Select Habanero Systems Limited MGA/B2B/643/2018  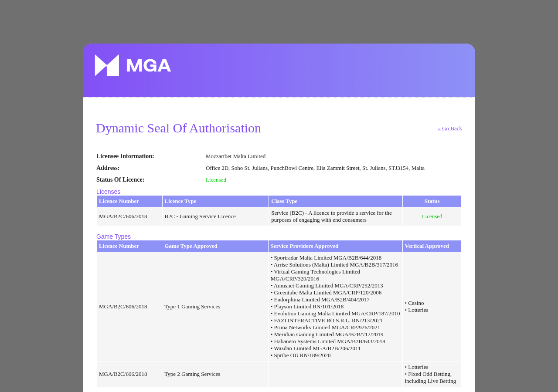(x=328, y=341)
